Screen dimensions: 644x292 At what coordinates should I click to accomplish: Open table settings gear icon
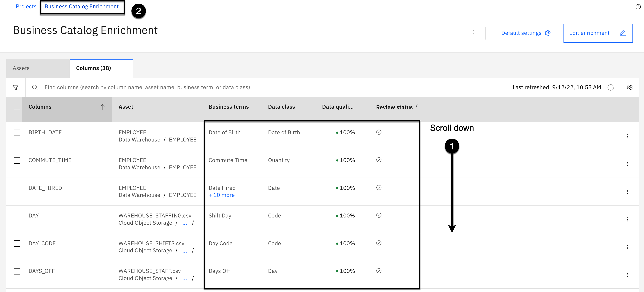click(x=629, y=87)
